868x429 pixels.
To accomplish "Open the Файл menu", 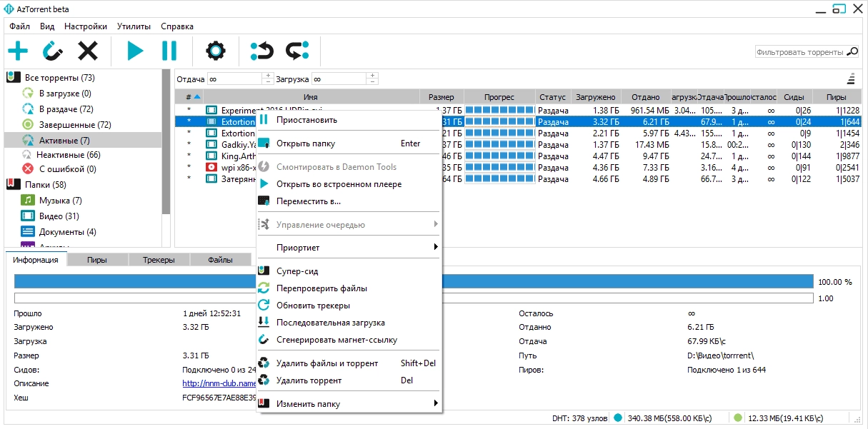I will coord(20,26).
